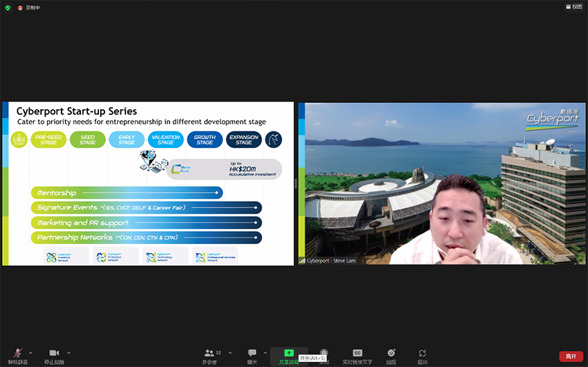Open the reactions (回应) emoji menu
This screenshot has width=588, height=367.
point(391,354)
